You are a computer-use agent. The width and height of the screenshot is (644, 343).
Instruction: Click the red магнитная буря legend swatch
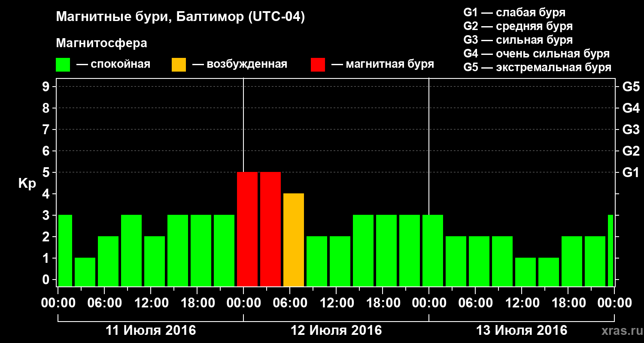pyautogui.click(x=318, y=65)
